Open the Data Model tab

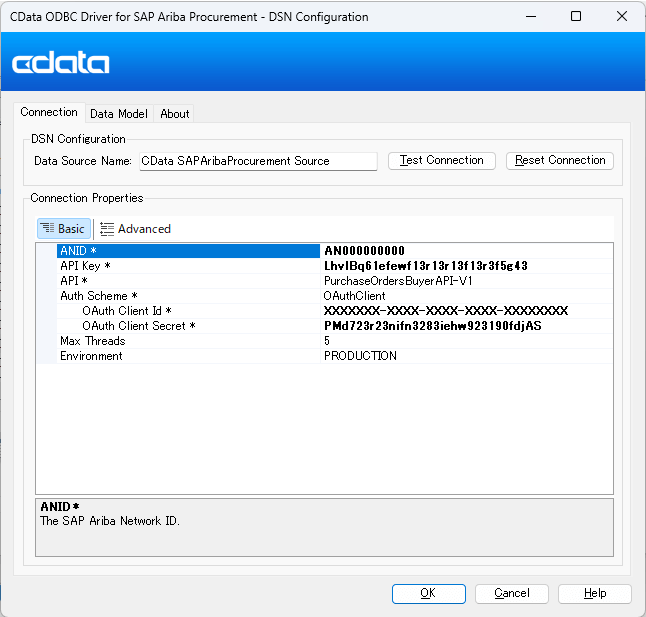[x=119, y=114]
